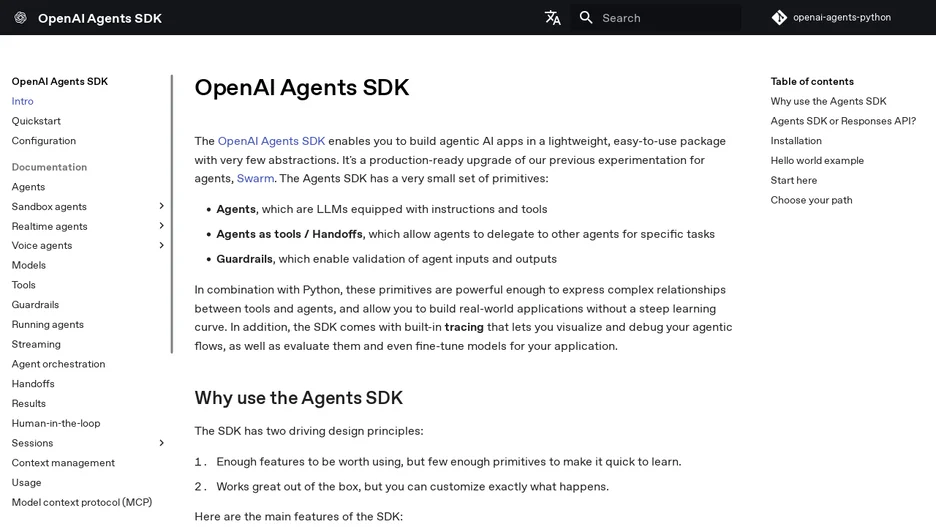936x527 pixels.
Task: Jump to Hello world example section
Action: (x=817, y=161)
